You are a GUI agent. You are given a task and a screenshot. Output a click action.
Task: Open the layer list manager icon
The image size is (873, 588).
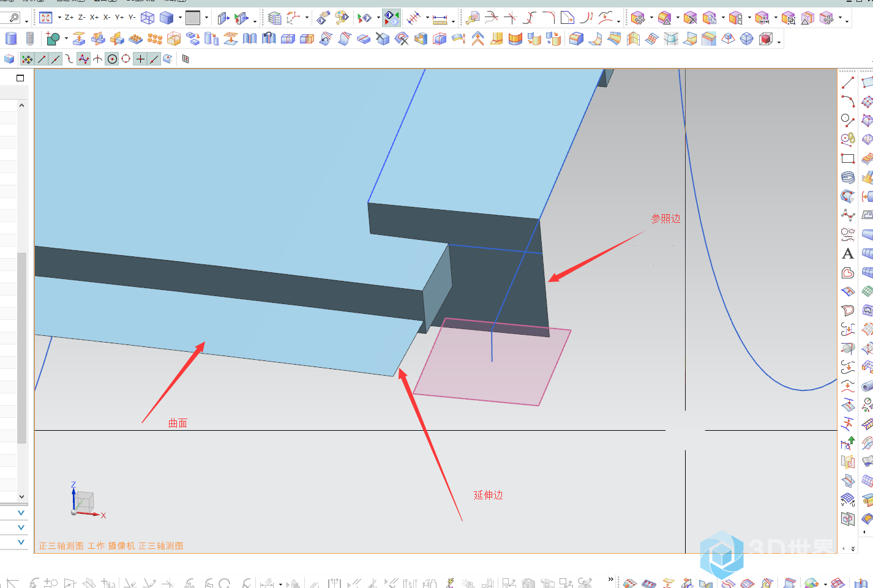[275, 18]
